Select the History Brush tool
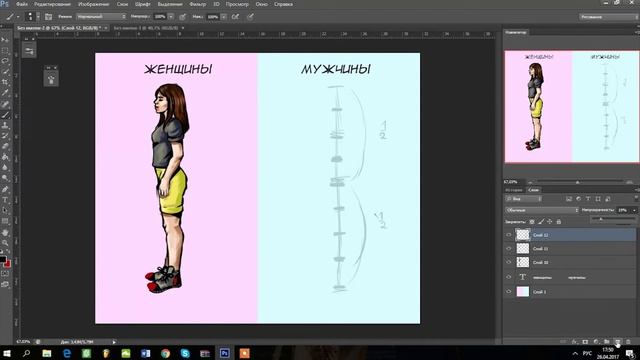 point(5,136)
